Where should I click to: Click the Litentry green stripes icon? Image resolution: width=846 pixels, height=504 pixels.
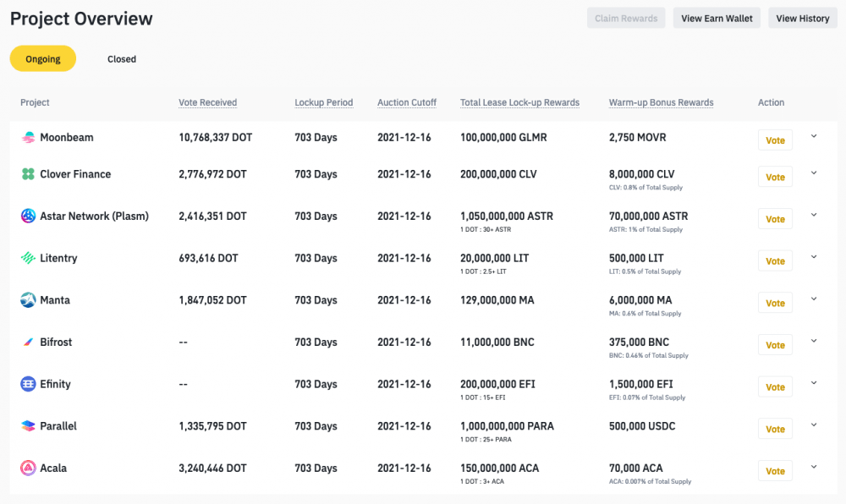point(28,258)
